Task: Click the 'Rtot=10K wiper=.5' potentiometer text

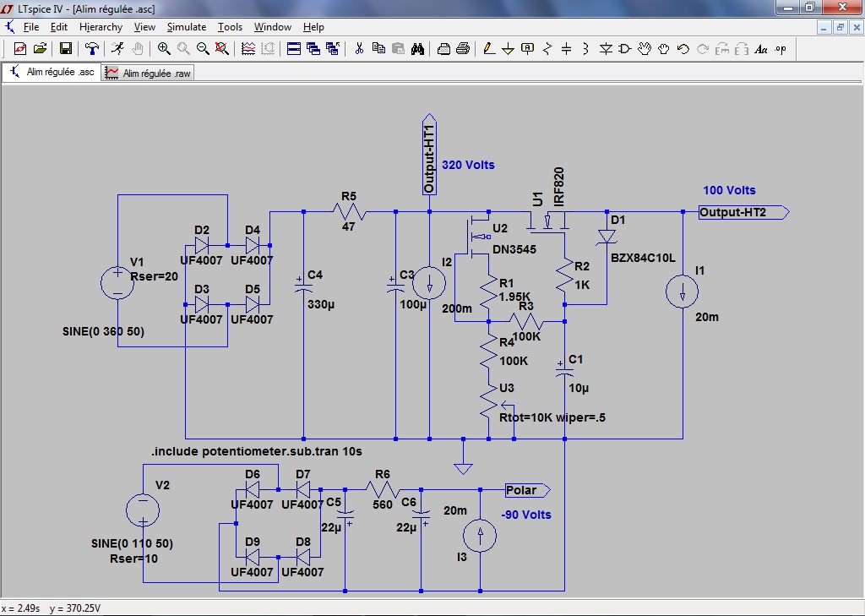Action: coord(552,417)
